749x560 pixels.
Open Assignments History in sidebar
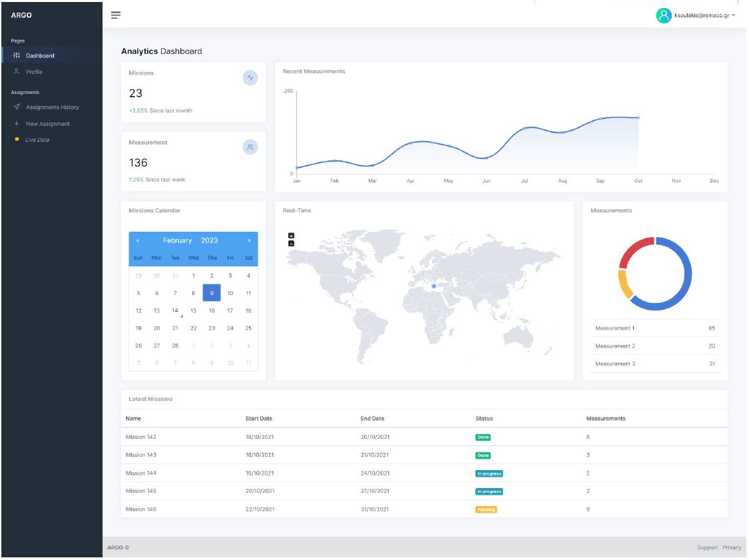coord(52,107)
